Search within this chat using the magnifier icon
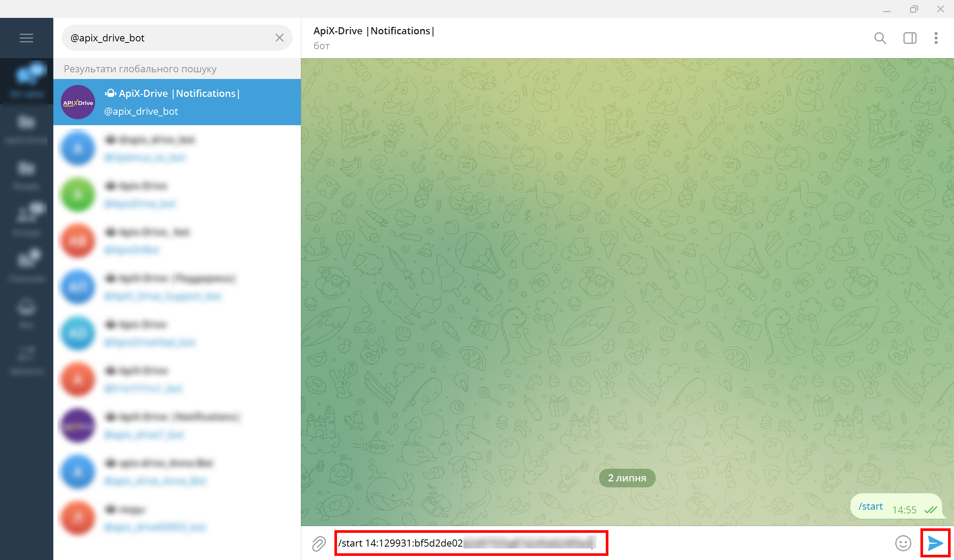 tap(880, 38)
